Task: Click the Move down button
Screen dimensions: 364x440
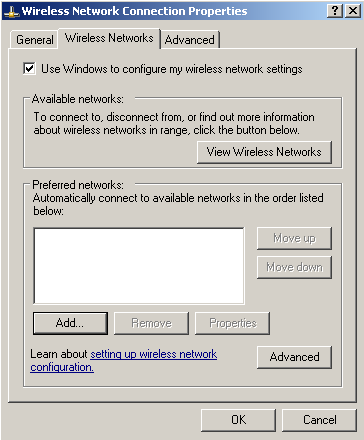Action: click(x=294, y=267)
